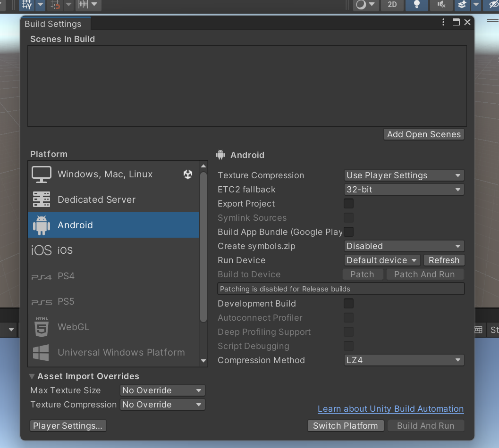
Task: Open ETC2 fallback 32-bit dropdown
Action: point(404,190)
